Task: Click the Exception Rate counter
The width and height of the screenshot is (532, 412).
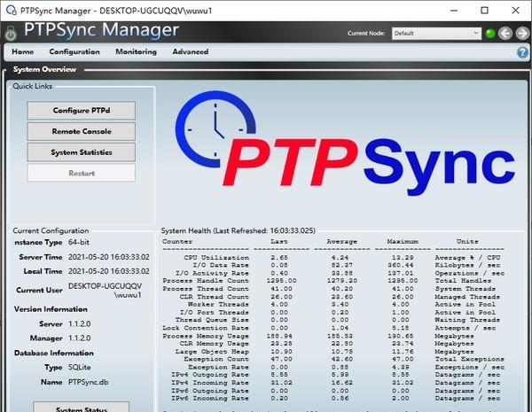Action: tap(218, 367)
